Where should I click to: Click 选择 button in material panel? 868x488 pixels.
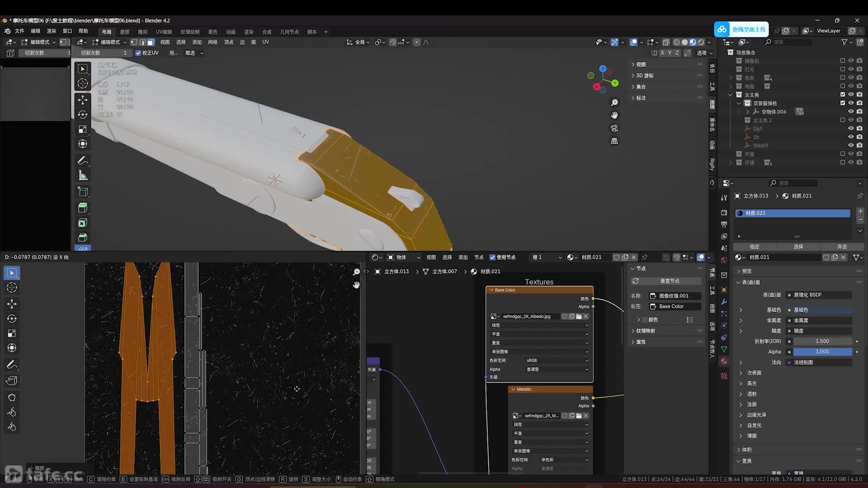[798, 247]
